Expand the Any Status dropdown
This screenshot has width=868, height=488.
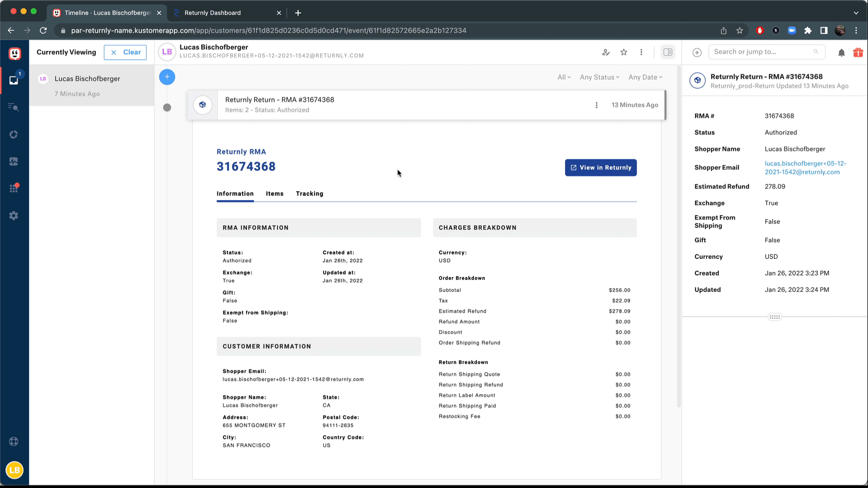pos(599,77)
